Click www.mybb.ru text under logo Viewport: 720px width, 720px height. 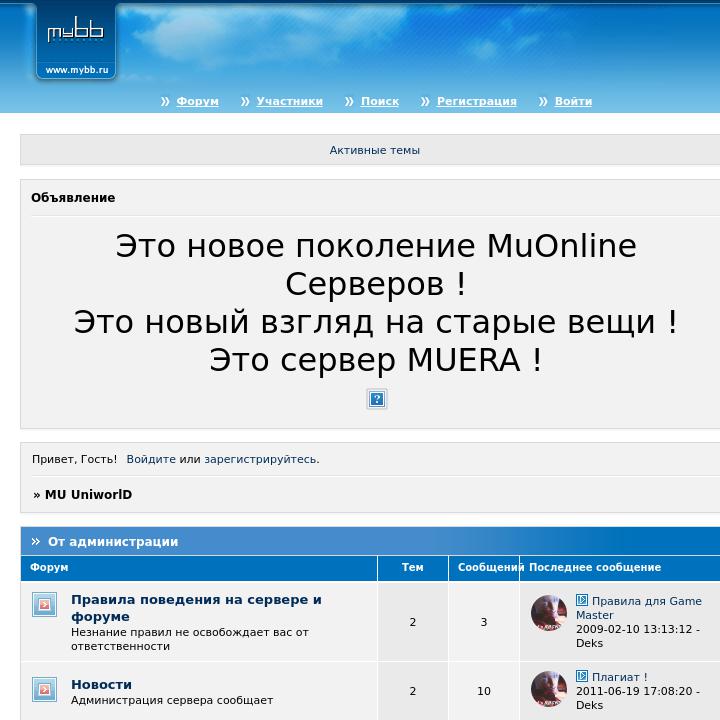point(77,70)
